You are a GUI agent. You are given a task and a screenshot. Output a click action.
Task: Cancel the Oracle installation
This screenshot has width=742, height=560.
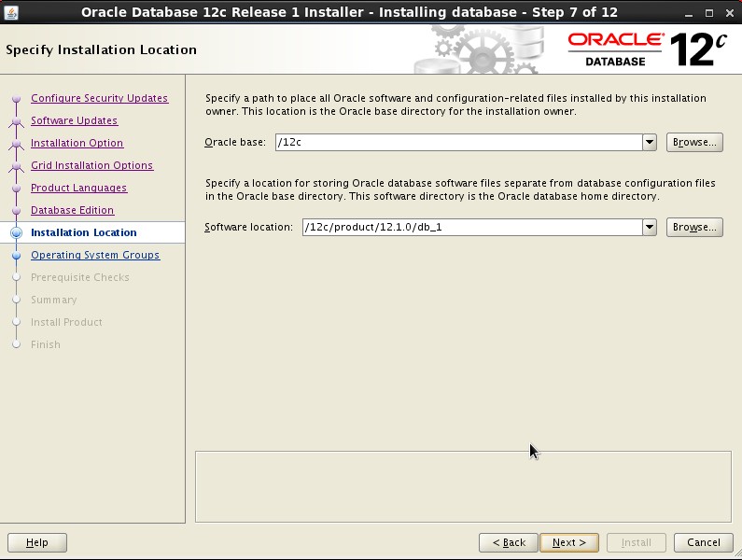[x=703, y=542]
